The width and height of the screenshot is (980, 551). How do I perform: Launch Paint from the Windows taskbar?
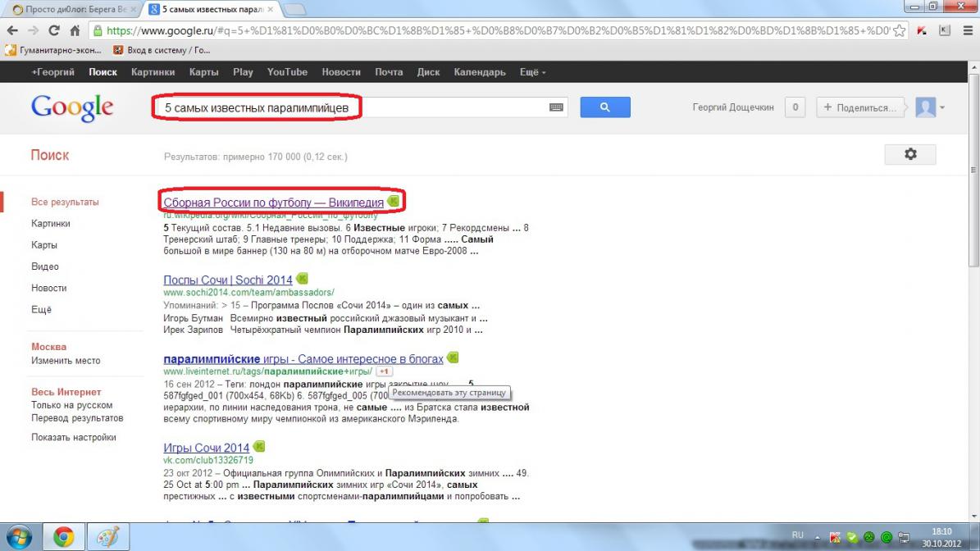coord(108,537)
